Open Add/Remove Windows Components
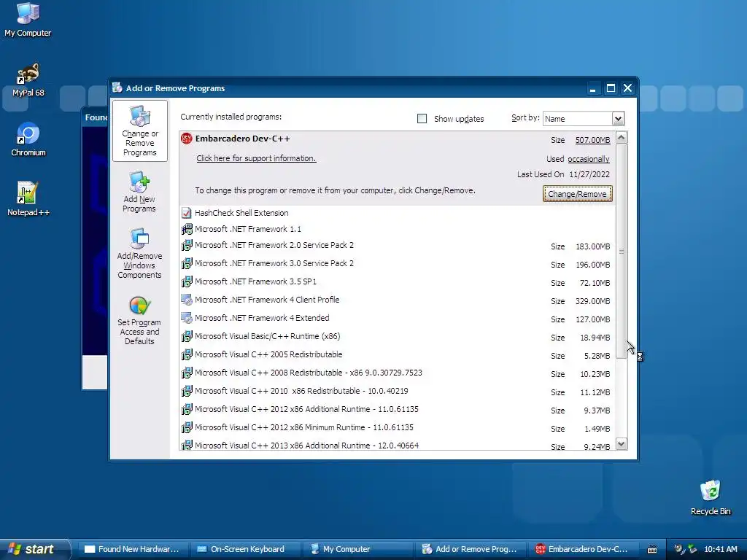747x560 pixels. (x=139, y=253)
